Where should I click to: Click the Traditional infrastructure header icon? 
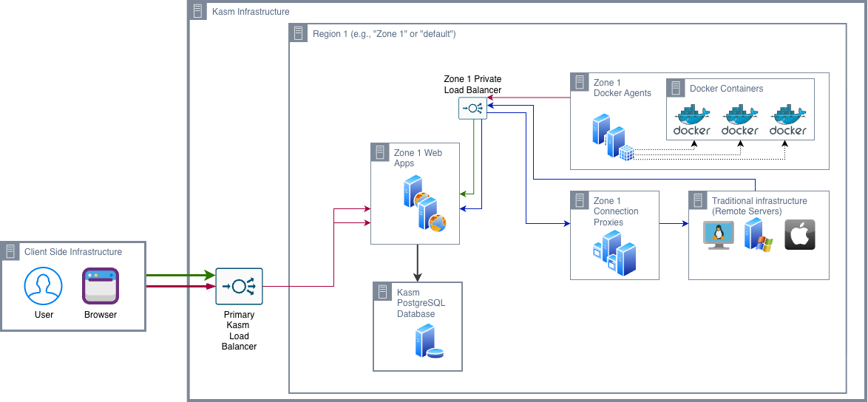coord(698,201)
